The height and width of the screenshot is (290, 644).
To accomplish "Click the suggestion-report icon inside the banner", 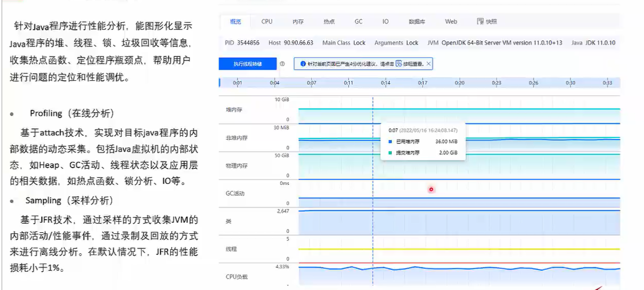I will (x=398, y=64).
